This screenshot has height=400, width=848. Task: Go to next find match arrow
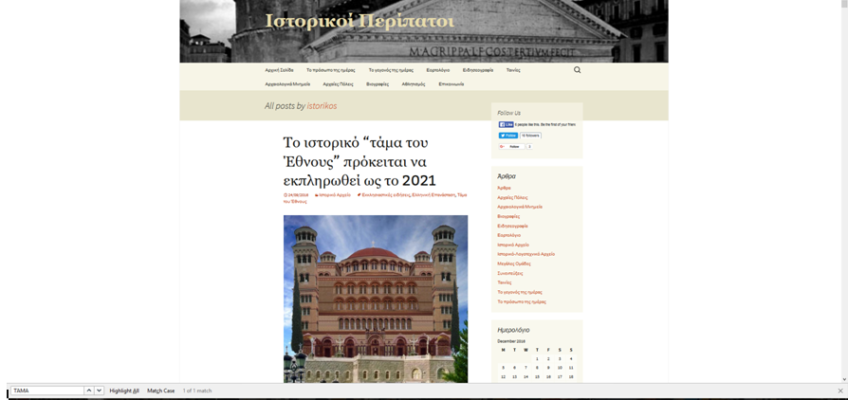(99, 390)
